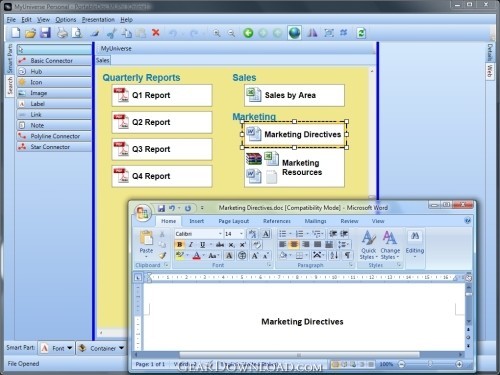Click the Save floppy disk icon
The width and height of the screenshot is (500, 375).
coord(46,33)
